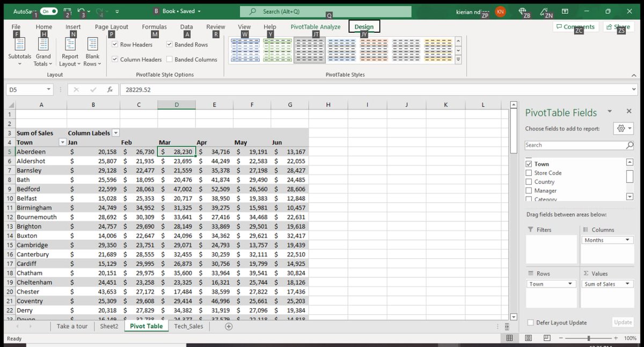Uncheck the Town field checkbox
The width and height of the screenshot is (644, 347).
[529, 164]
